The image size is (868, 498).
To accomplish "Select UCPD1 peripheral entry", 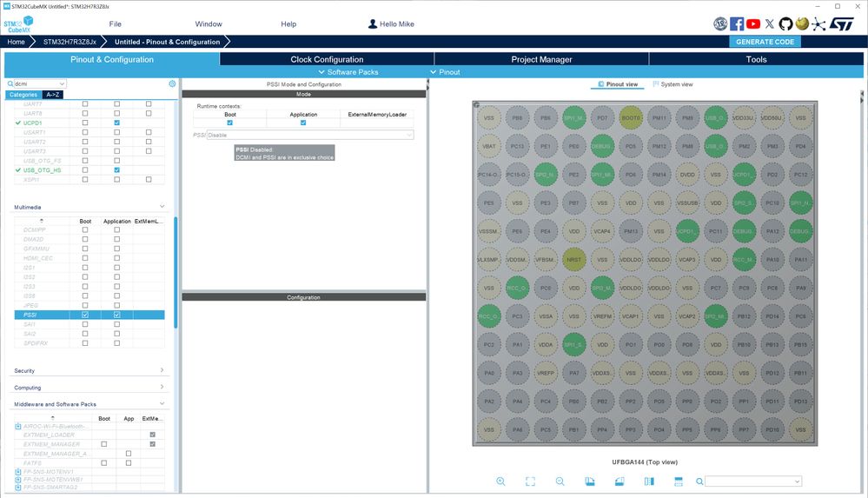I will [32, 123].
